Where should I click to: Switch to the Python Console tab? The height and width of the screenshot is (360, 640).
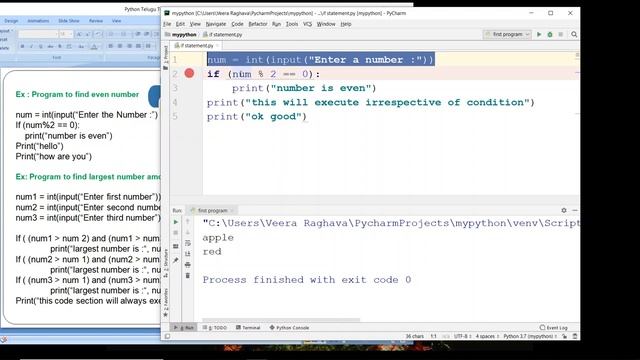tap(289, 328)
